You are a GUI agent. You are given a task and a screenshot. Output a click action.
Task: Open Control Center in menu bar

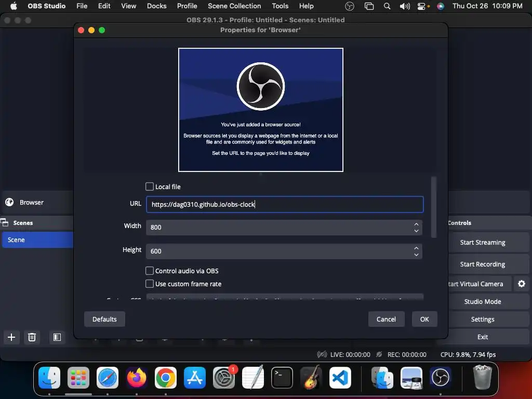(421, 6)
